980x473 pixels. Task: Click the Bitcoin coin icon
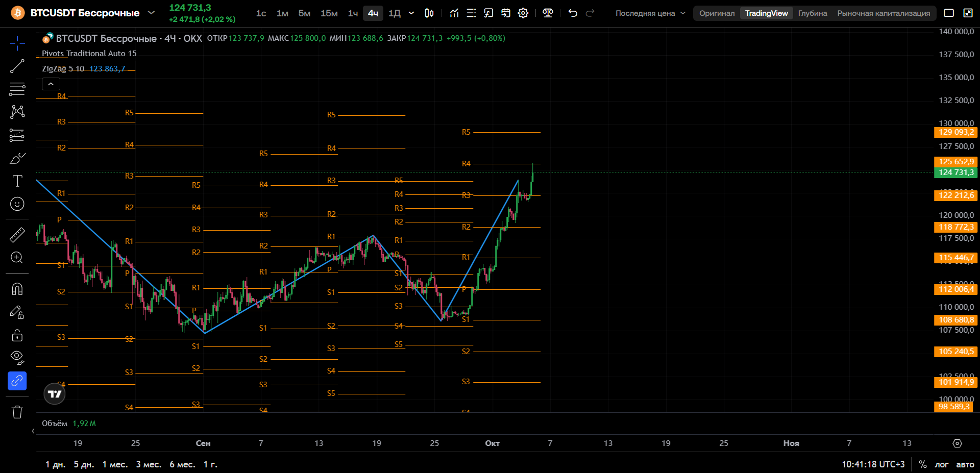[18, 13]
